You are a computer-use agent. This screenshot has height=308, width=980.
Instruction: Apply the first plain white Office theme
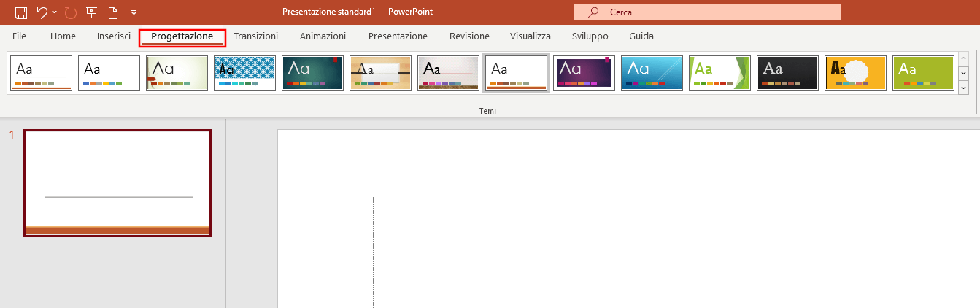(42, 73)
